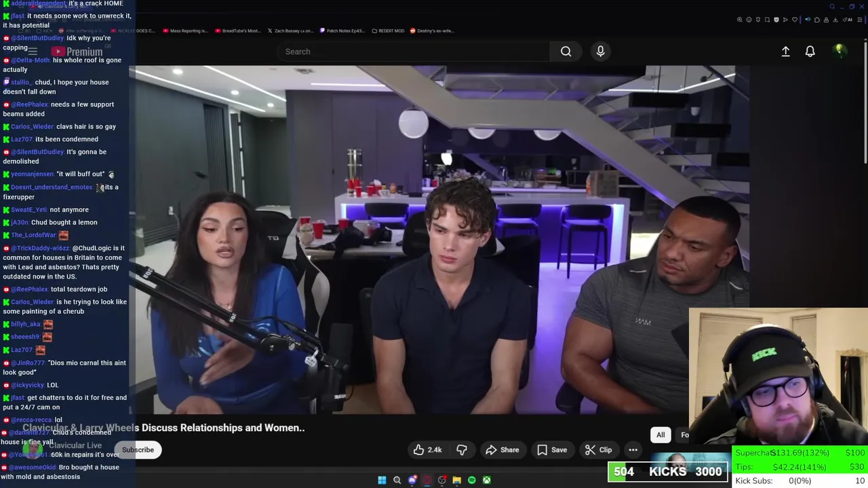Open the browser extensions cube icon
Viewport: 868px width, 488px height.
pos(817,20)
